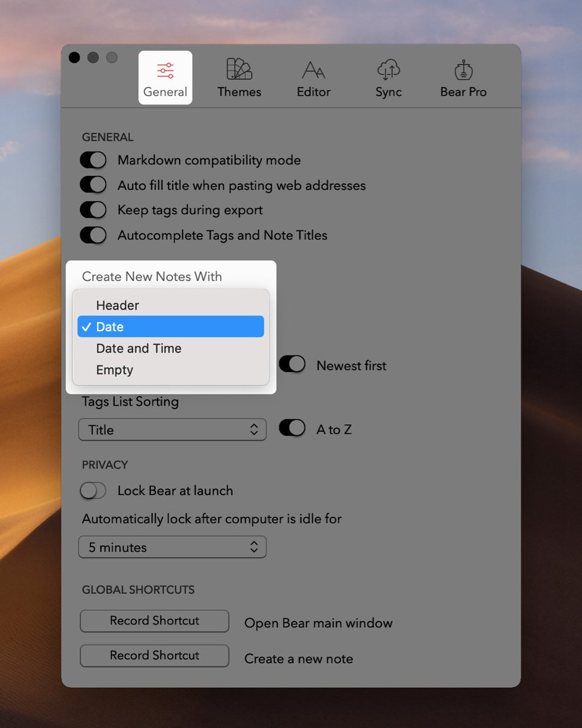Click the 'Create a new note' label
The image size is (582, 728).
tap(298, 658)
